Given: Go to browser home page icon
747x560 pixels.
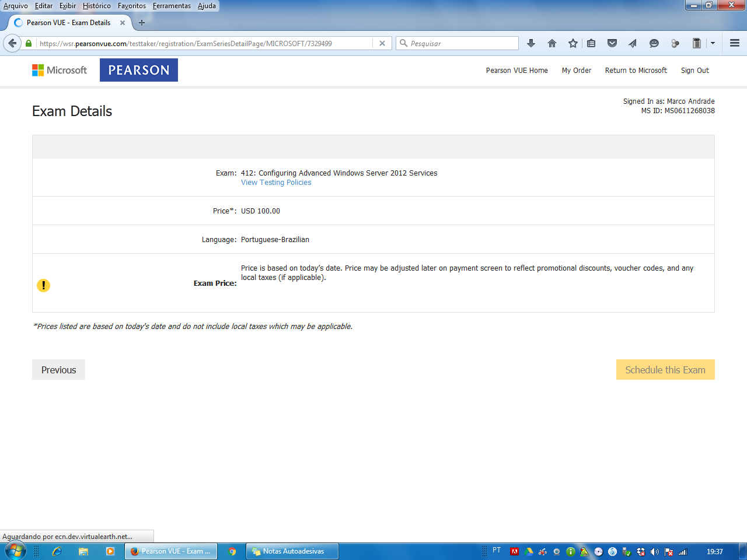Looking at the screenshot, I should [552, 43].
